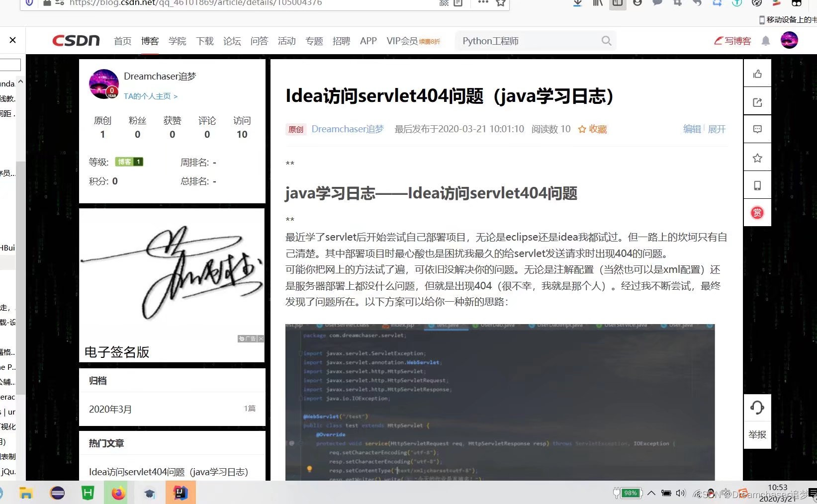The width and height of the screenshot is (817, 504).
Task: Click the customer service headset icon
Action: coord(757,408)
